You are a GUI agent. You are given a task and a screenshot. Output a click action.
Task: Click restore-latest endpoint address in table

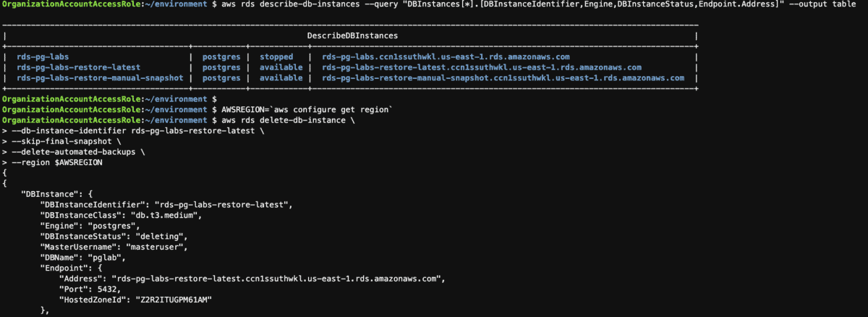(482, 67)
